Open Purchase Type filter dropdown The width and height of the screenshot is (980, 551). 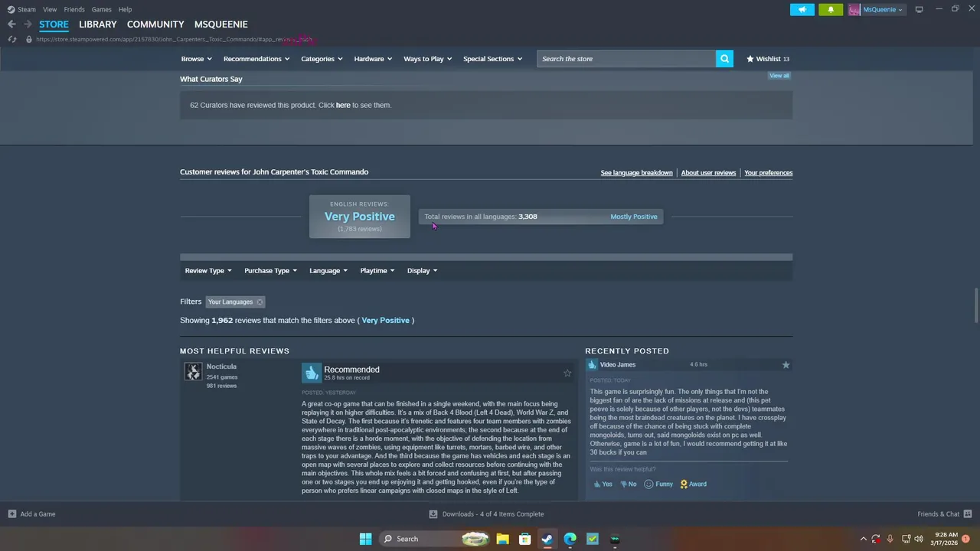point(270,271)
